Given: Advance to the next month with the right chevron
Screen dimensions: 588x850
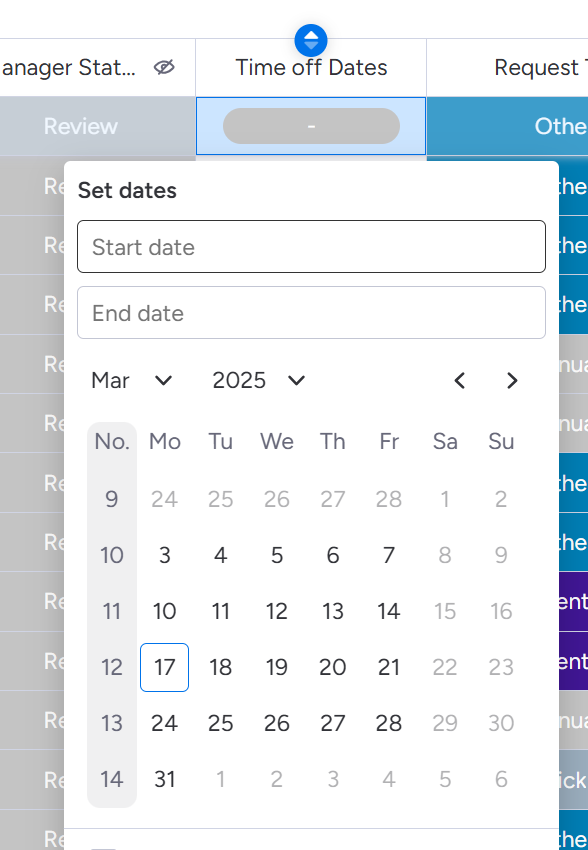Looking at the screenshot, I should click(x=512, y=381).
